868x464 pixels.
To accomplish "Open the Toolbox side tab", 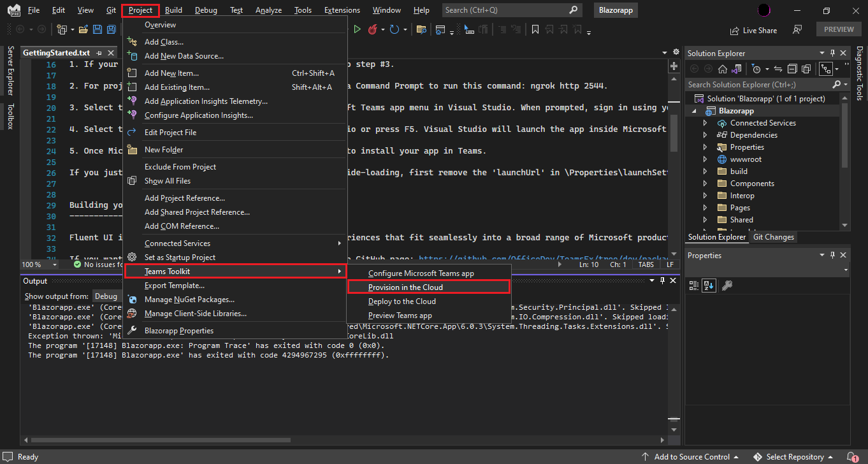I will [10, 117].
